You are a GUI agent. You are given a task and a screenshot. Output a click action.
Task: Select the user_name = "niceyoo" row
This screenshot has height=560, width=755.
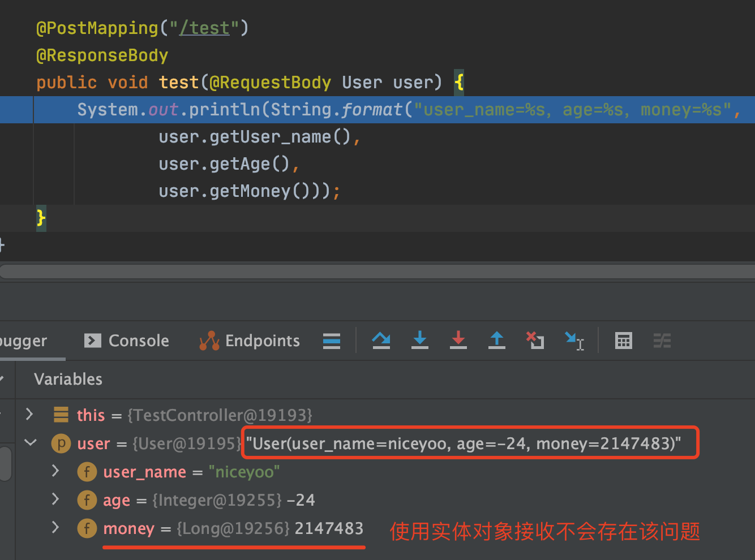pos(385,472)
